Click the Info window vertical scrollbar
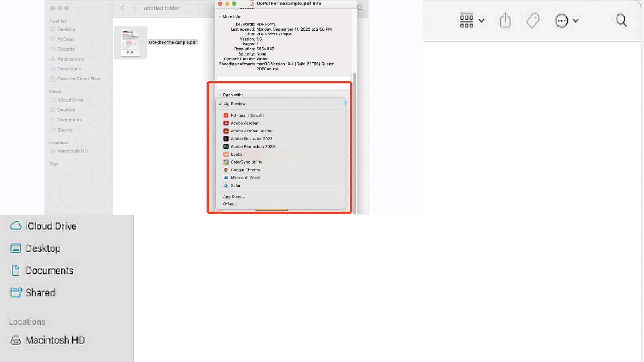This screenshot has height=362, width=644. pos(354,143)
